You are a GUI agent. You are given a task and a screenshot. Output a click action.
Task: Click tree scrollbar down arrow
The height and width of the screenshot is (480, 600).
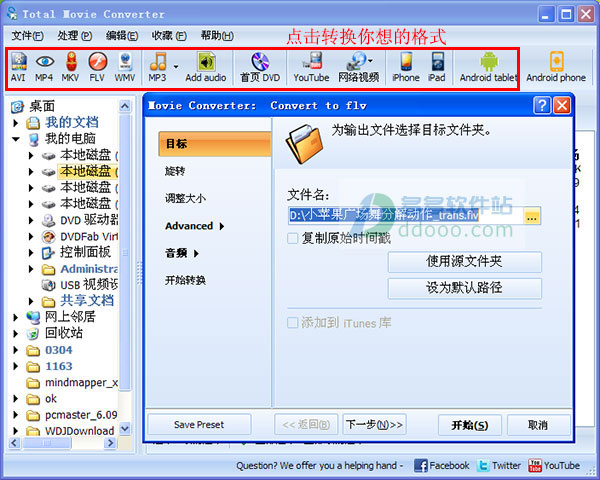[x=125, y=429]
